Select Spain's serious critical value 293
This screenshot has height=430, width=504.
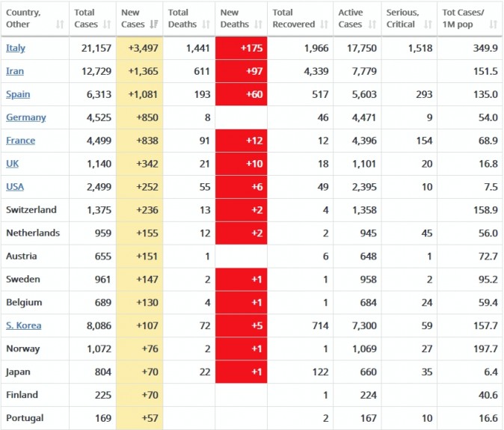pos(424,94)
